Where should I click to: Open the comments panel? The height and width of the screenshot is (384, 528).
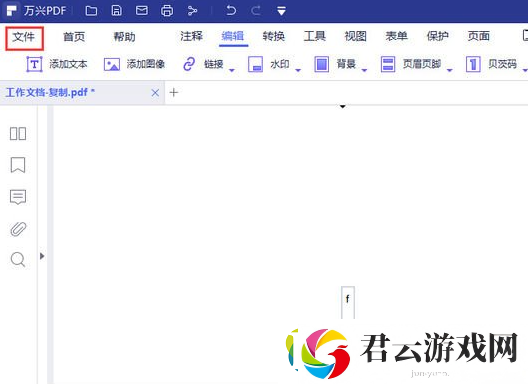[x=18, y=197]
